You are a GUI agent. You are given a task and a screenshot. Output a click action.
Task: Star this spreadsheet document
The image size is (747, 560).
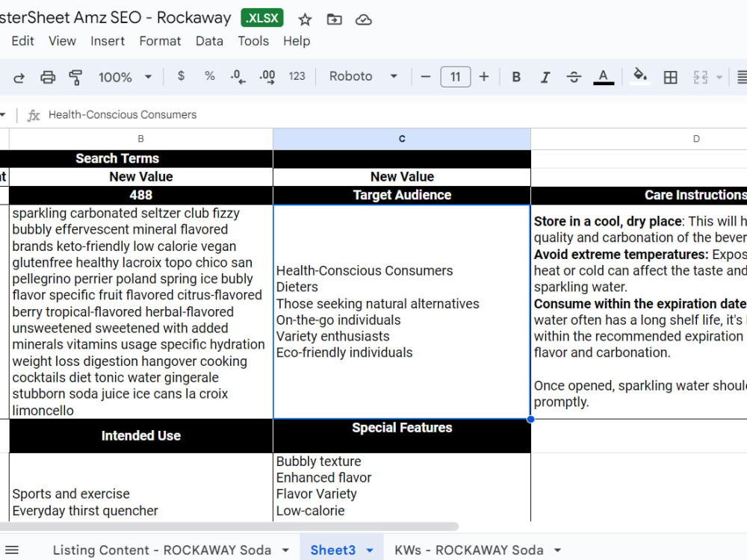[305, 19]
